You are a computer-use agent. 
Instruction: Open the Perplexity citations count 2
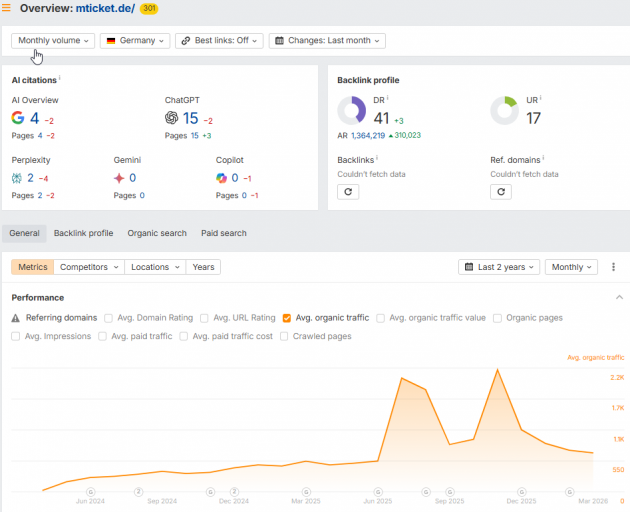click(x=30, y=178)
